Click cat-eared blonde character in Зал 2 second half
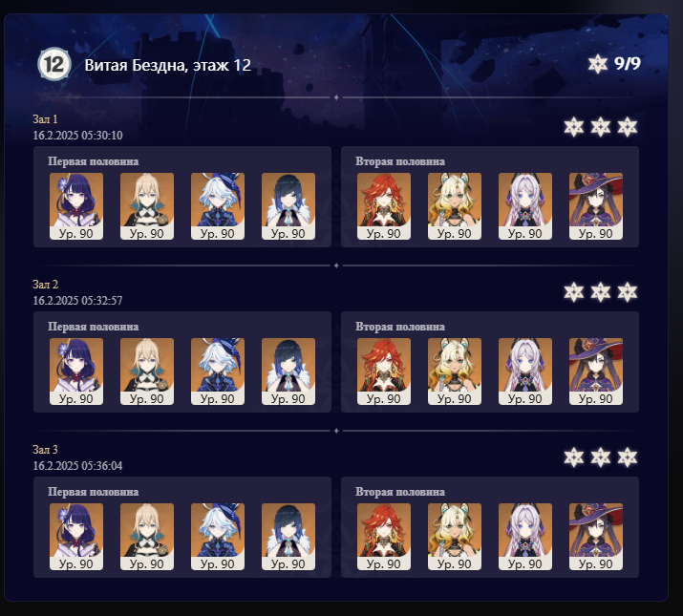683x616 pixels. click(455, 372)
